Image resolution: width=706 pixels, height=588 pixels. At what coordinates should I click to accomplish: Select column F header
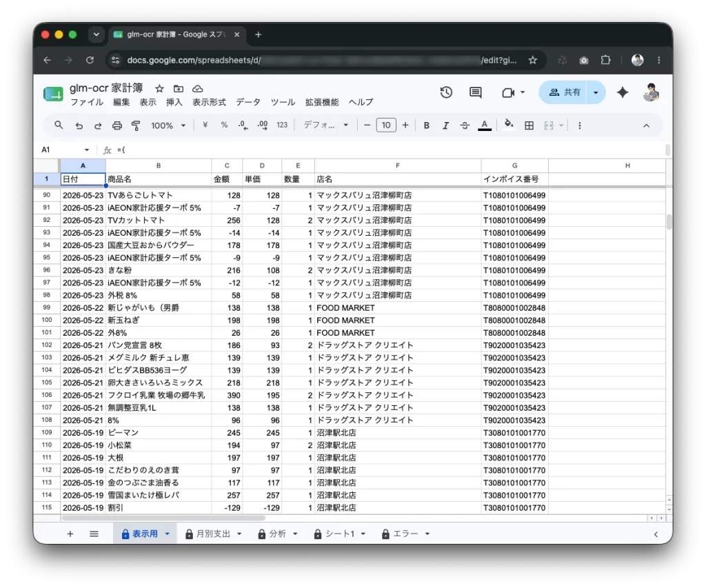click(x=398, y=165)
